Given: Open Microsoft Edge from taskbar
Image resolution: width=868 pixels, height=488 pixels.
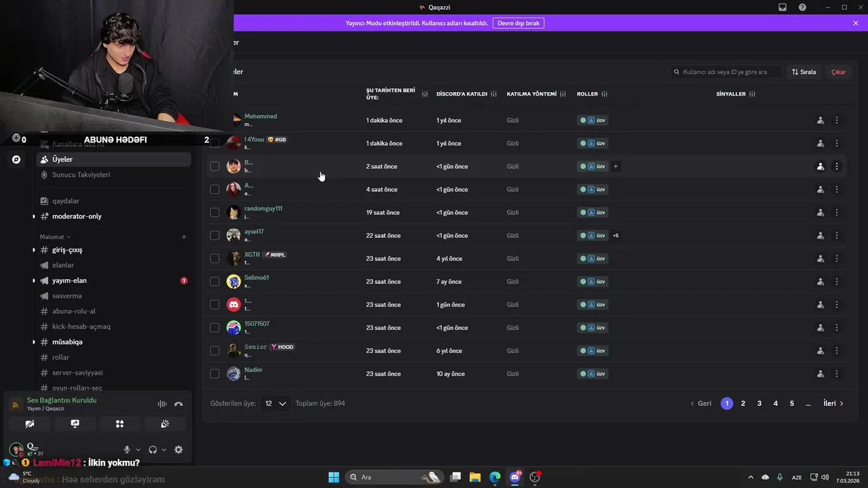Looking at the screenshot, I should coord(495,477).
